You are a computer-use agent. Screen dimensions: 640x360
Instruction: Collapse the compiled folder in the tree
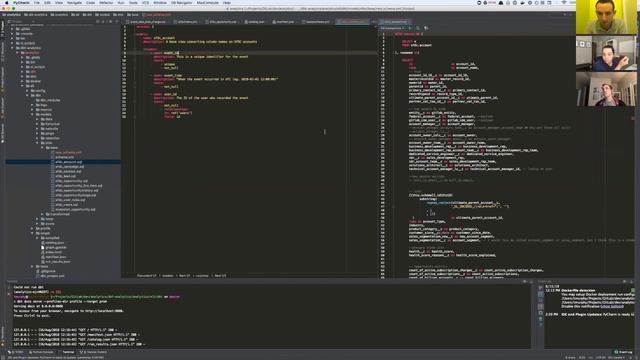[x=38, y=238]
